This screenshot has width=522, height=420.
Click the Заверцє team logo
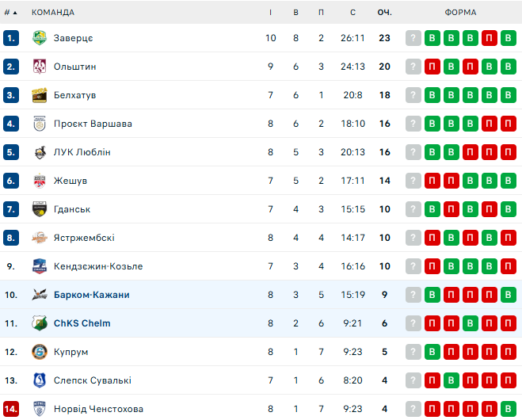(x=40, y=38)
